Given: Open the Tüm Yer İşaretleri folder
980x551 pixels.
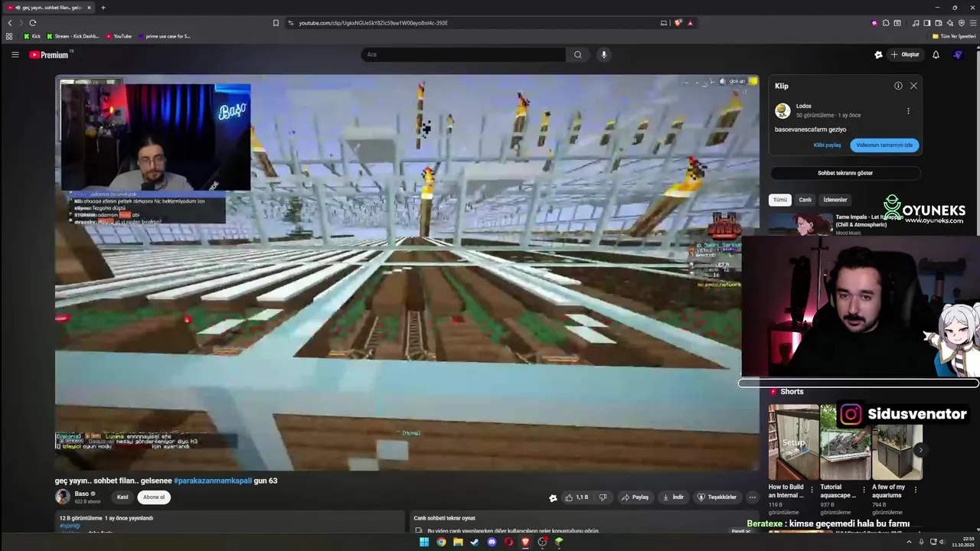Looking at the screenshot, I should click(x=953, y=36).
